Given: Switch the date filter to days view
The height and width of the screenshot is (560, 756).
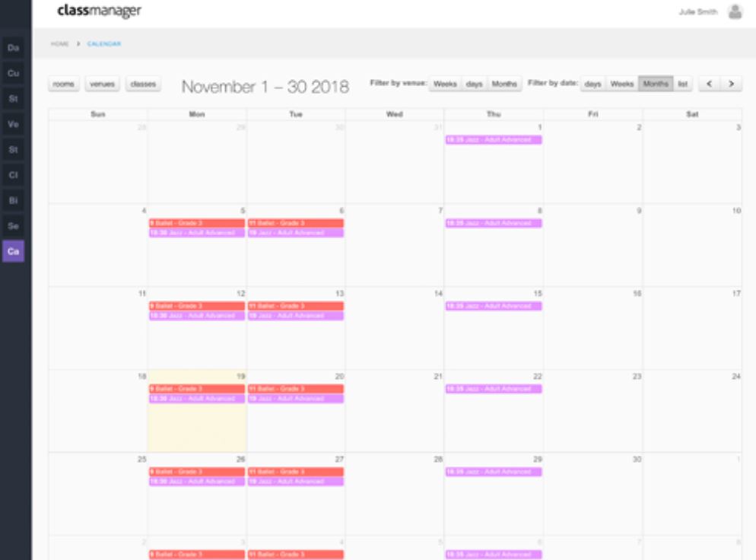Looking at the screenshot, I should click(593, 84).
